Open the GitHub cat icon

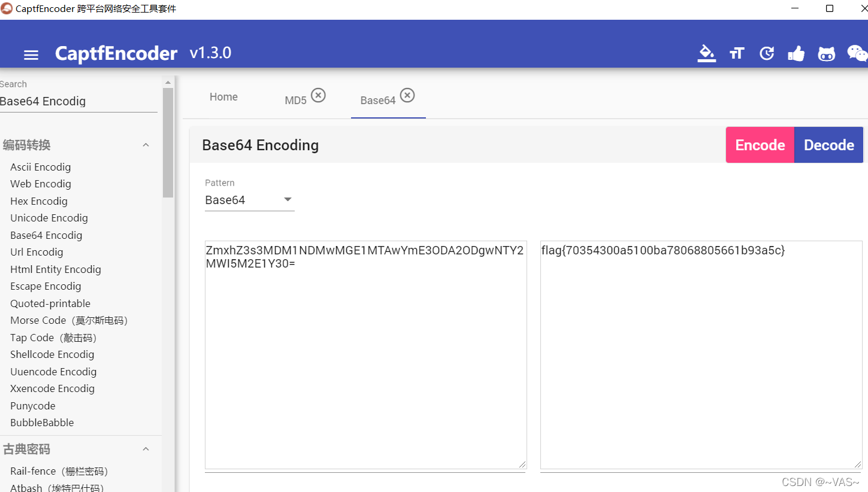click(x=827, y=54)
